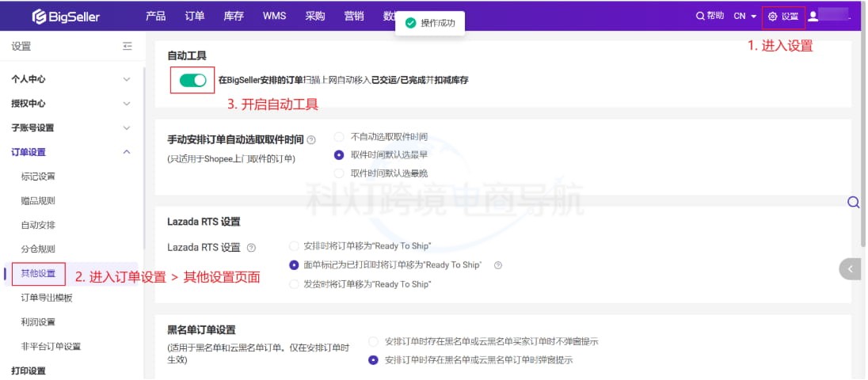Open 库存 top menu
The image size is (868, 380).
pyautogui.click(x=234, y=16)
